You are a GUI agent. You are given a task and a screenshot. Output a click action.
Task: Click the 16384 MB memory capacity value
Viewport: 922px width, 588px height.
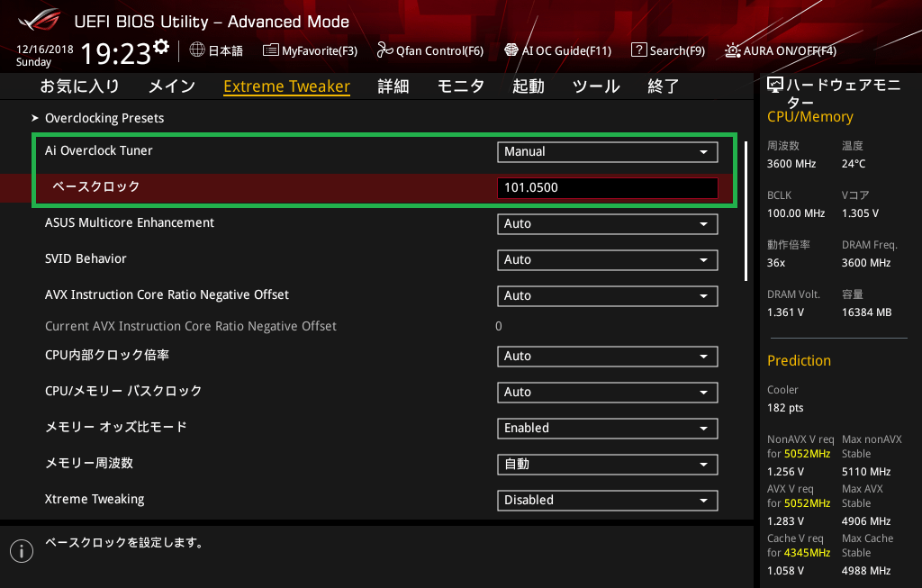coord(867,312)
